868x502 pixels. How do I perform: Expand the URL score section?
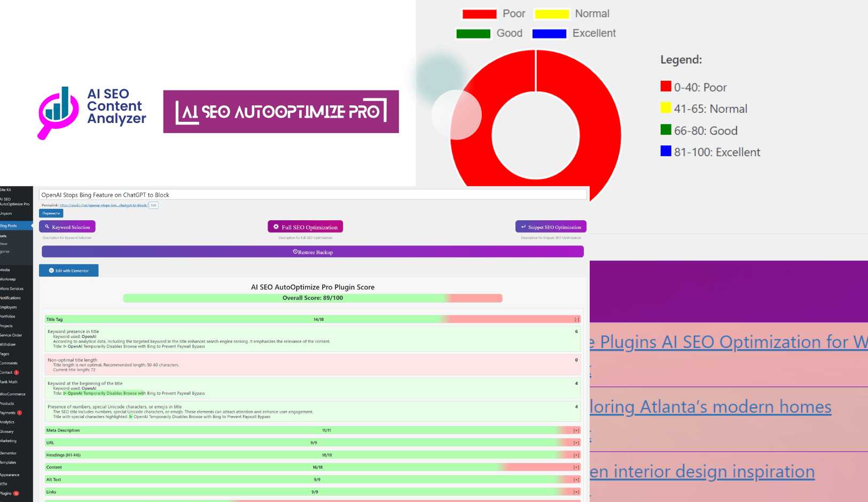pos(576,443)
